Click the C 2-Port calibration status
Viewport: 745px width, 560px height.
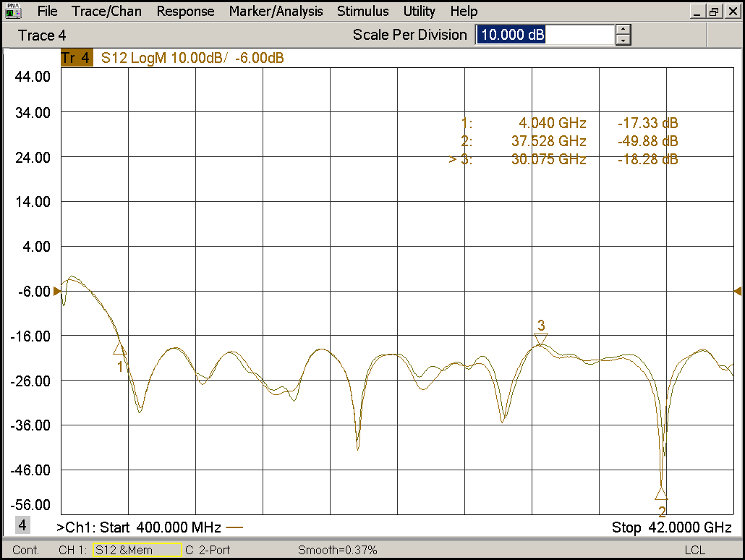[208, 550]
